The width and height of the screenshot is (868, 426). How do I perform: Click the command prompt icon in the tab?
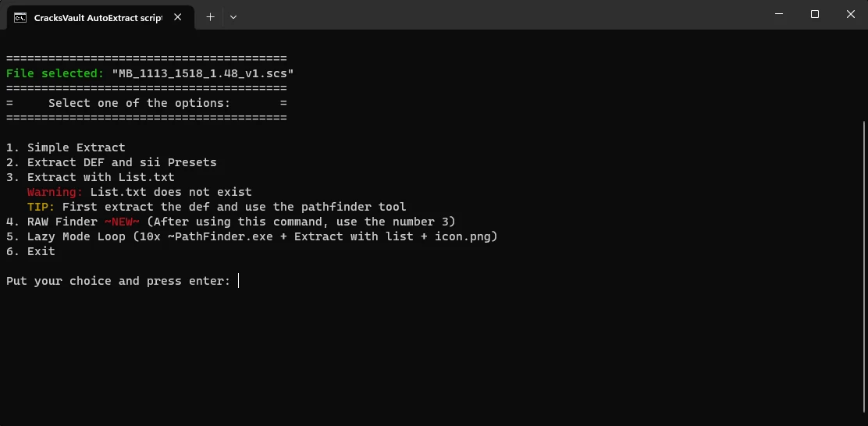(20, 16)
